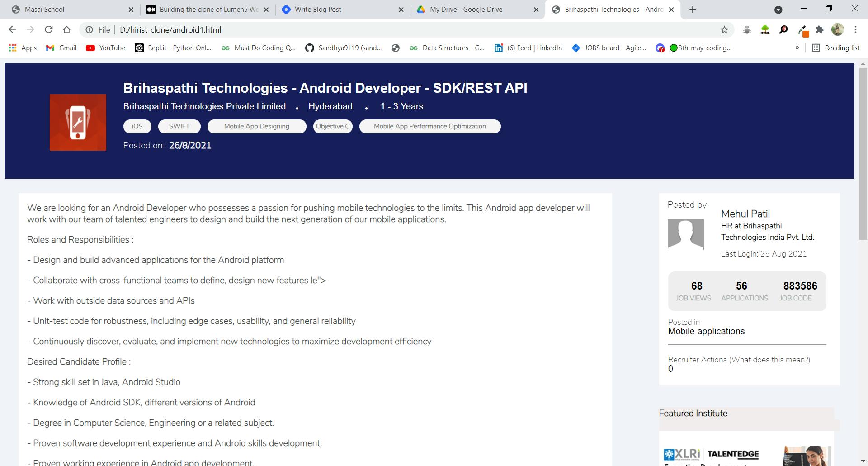The image size is (868, 466).
Task: Open the tab search dropdown arrow
Action: coord(778,10)
